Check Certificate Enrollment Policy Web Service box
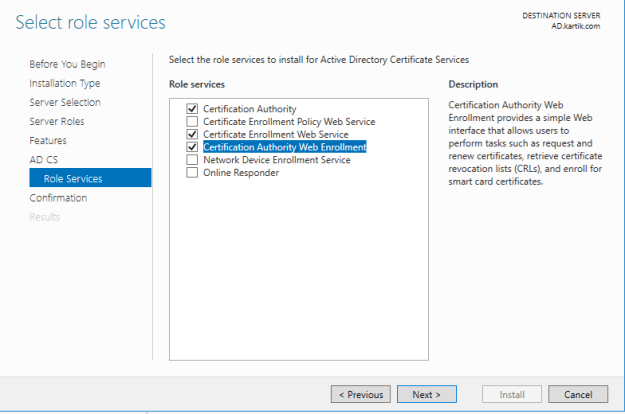This screenshot has width=625, height=414. coord(192,121)
